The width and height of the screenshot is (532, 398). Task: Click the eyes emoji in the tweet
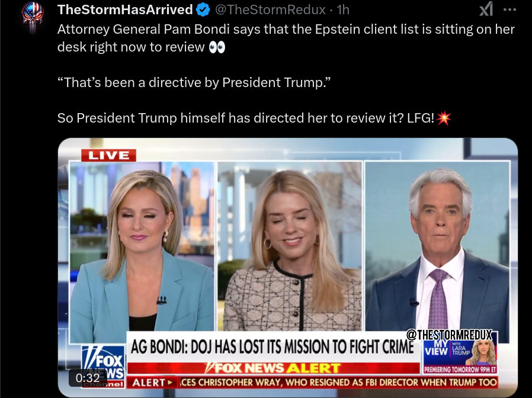(217, 47)
